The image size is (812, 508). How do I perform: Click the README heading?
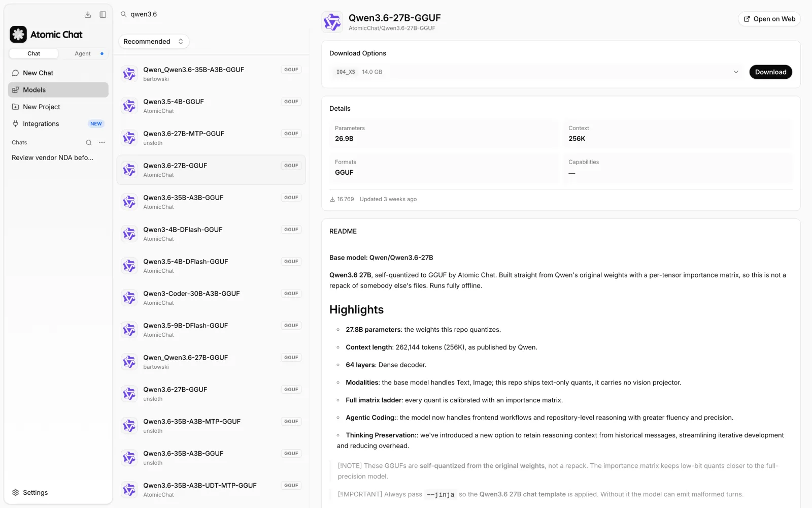click(x=343, y=231)
